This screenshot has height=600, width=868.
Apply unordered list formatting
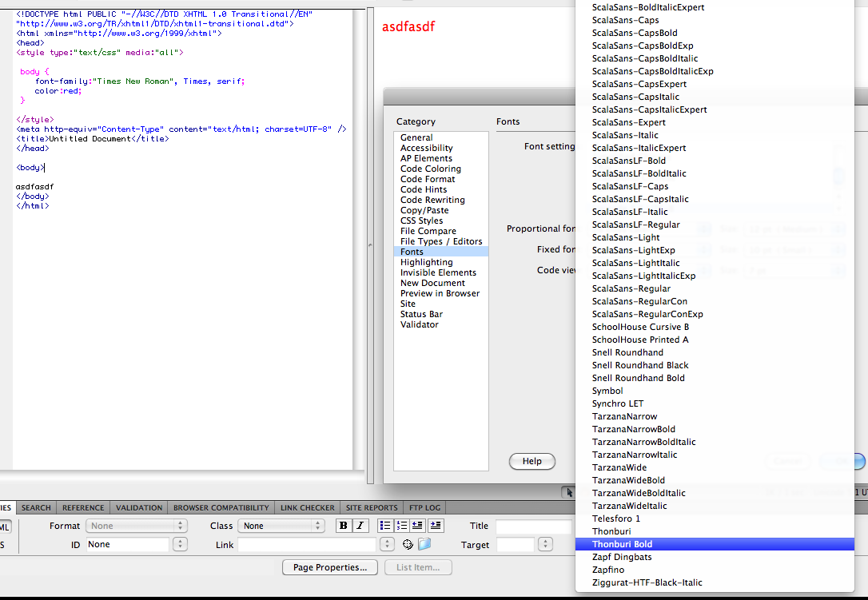click(x=384, y=526)
